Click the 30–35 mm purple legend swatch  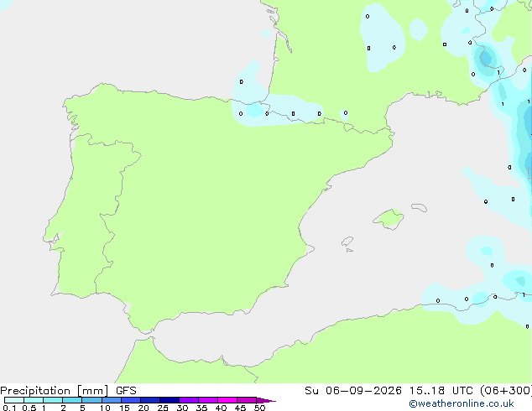(189, 400)
